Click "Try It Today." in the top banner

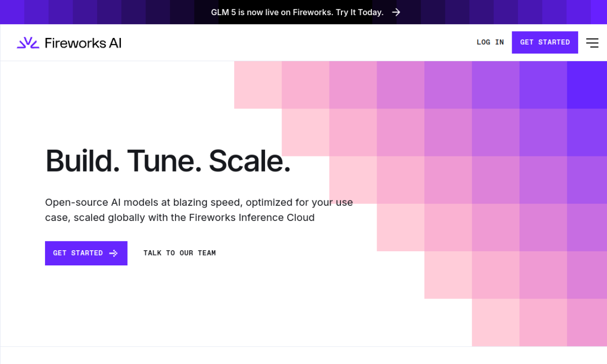(x=359, y=12)
